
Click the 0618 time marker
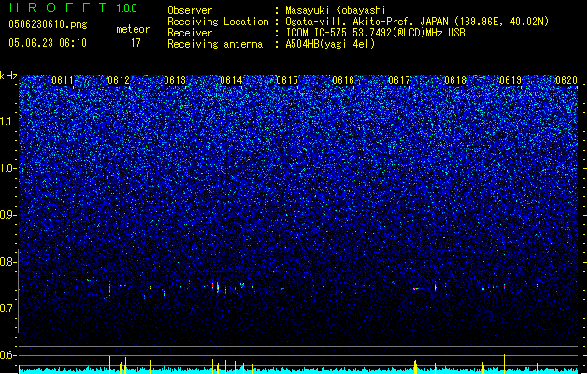pos(455,80)
